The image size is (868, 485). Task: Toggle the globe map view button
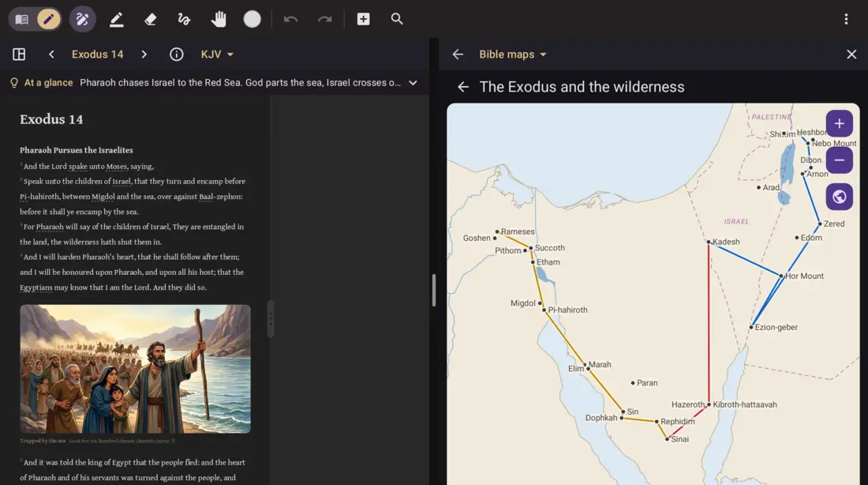coord(840,197)
